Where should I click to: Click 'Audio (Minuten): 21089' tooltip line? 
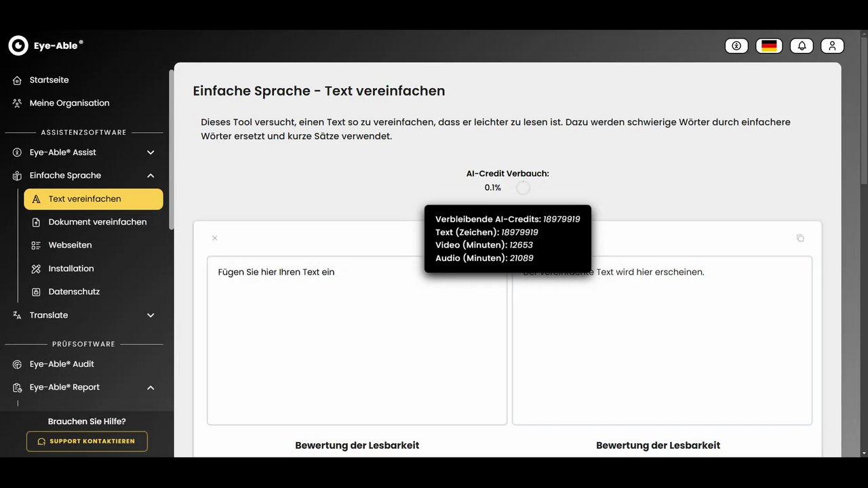(484, 258)
